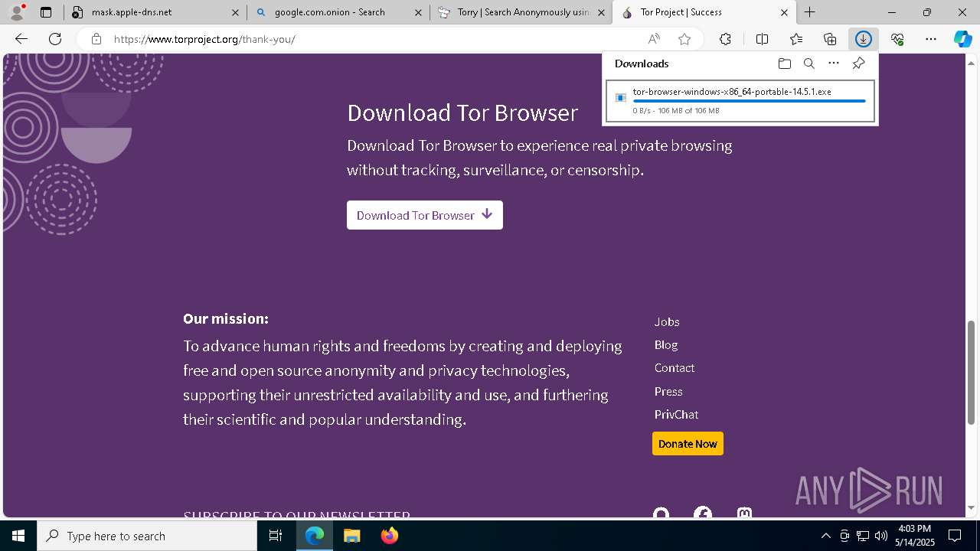
Task: Open tor-browser-windows-x86_64-portable-14.5.1.exe download entry
Action: (740, 100)
